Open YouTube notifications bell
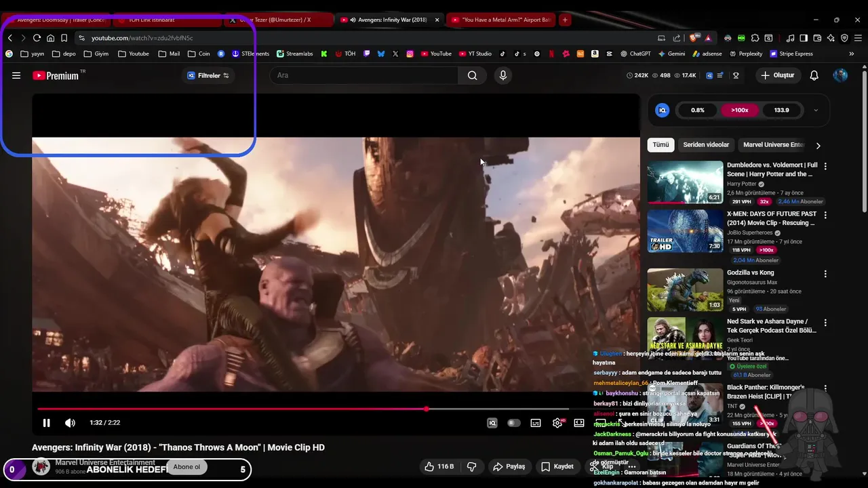The height and width of the screenshot is (488, 868). click(x=814, y=75)
